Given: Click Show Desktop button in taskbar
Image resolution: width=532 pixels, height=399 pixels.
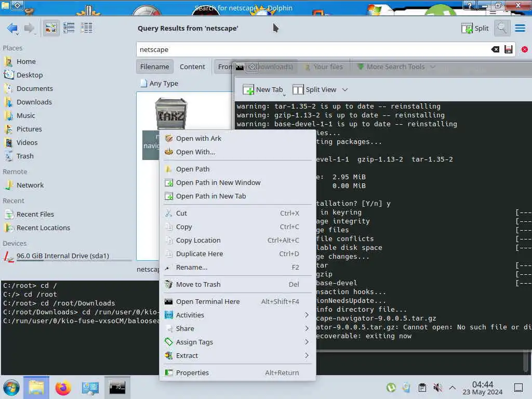Looking at the screenshot, I should pyautogui.click(x=518, y=388).
